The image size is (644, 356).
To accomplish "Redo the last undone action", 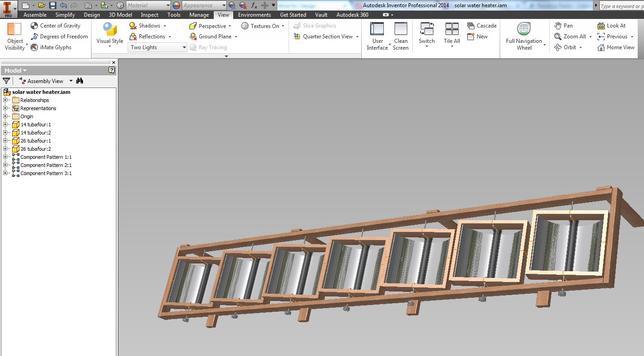I will coord(74,5).
